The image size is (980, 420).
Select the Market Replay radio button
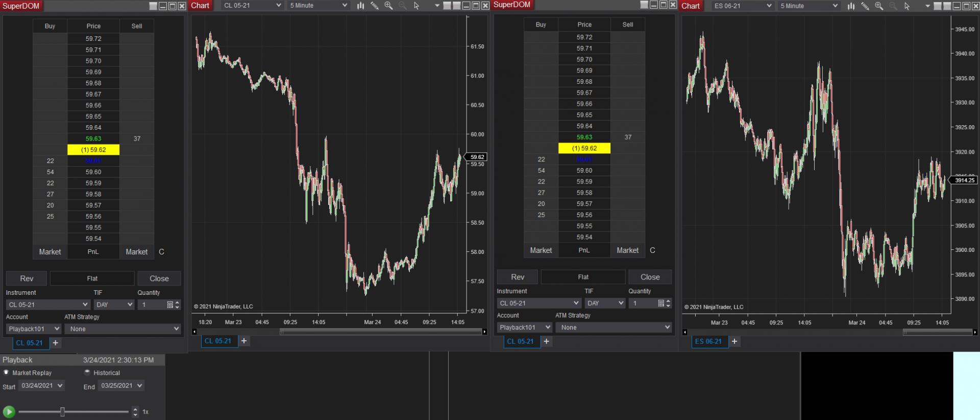point(6,372)
